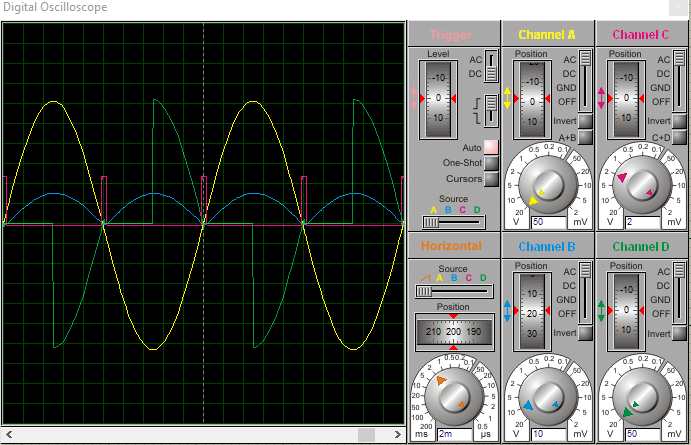Click the trigger AC/DC coupling switch
Viewport: 691px width, 445px height.
pos(491,66)
